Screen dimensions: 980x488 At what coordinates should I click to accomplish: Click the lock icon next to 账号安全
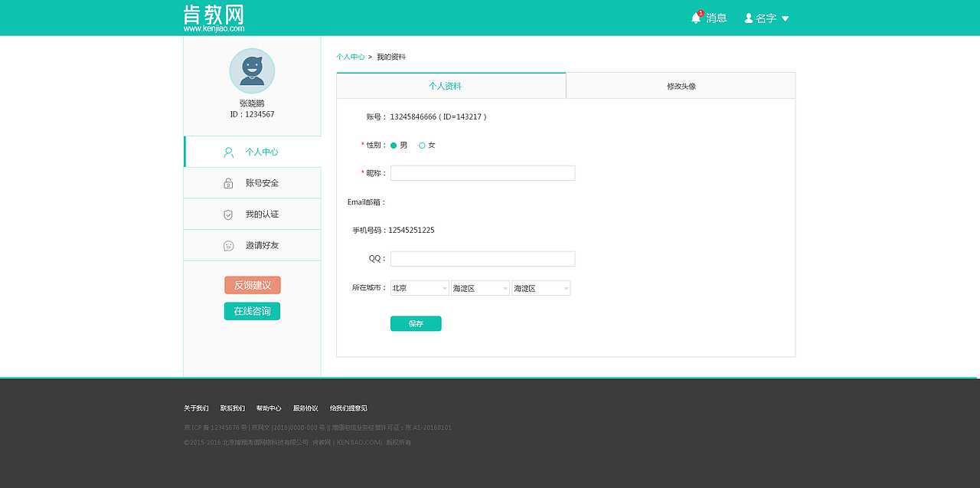[x=228, y=183]
